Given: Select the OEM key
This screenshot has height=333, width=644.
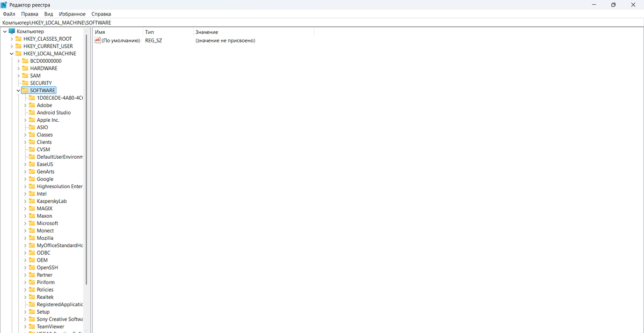Looking at the screenshot, I should pyautogui.click(x=42, y=260).
